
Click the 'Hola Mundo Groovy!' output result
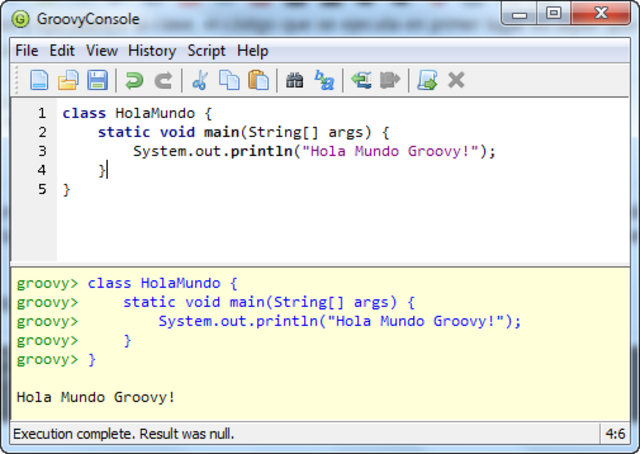click(x=96, y=397)
